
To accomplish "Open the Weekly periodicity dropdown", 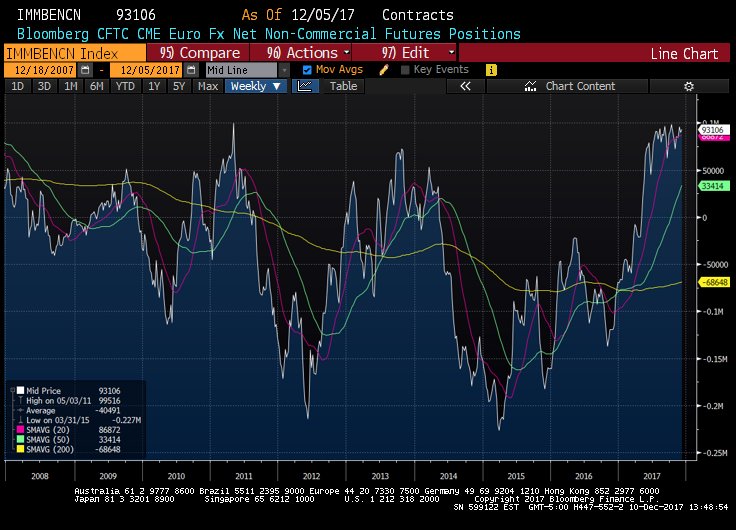I will (256, 86).
